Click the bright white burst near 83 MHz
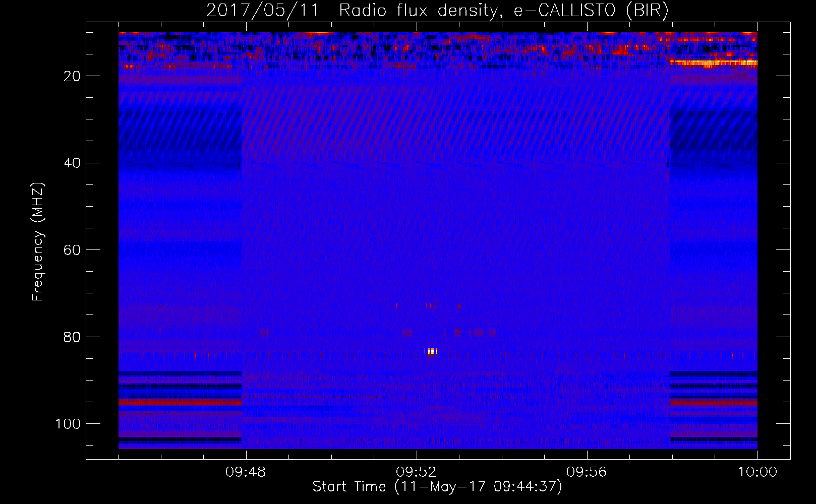This screenshot has width=816, height=504. pos(431,351)
